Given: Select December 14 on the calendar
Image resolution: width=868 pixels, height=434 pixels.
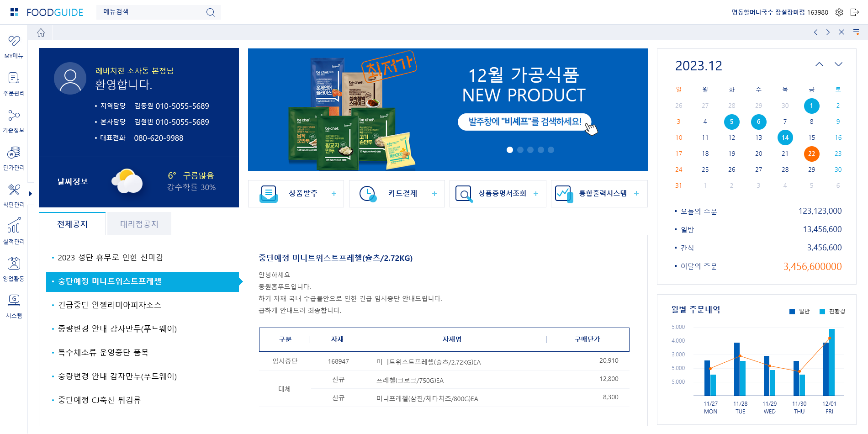Looking at the screenshot, I should point(785,138).
